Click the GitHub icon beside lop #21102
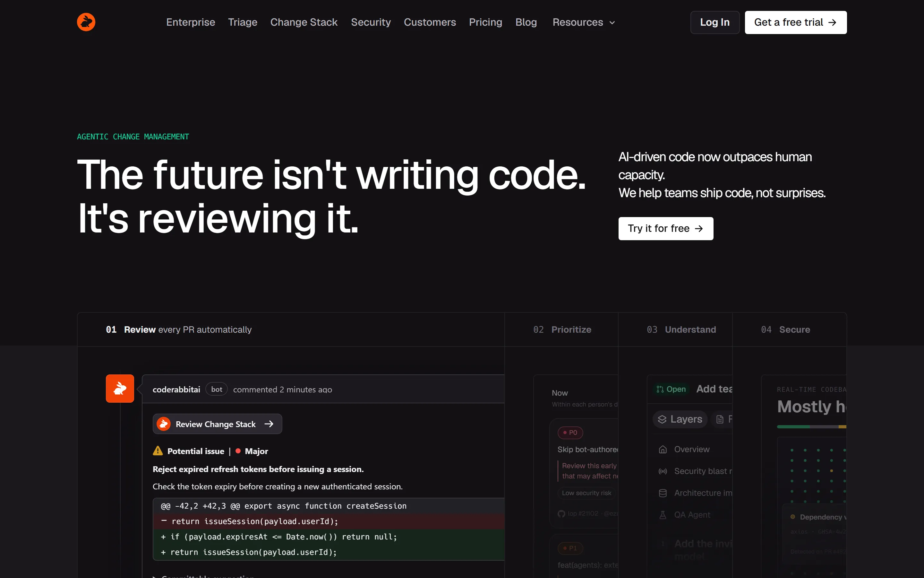The height and width of the screenshot is (578, 924). pos(561,514)
